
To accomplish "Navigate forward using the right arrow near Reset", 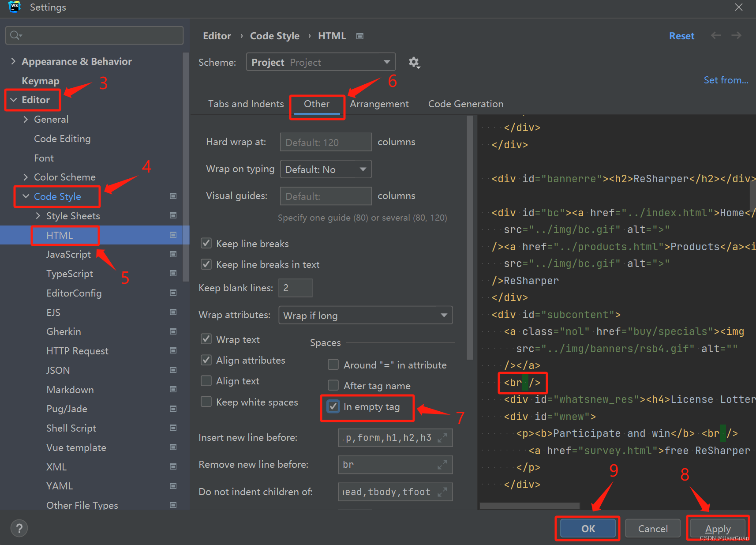I will point(736,36).
